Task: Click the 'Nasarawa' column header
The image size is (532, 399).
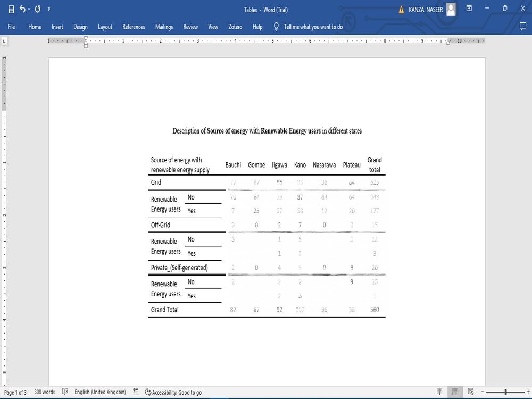Action: 325,165
